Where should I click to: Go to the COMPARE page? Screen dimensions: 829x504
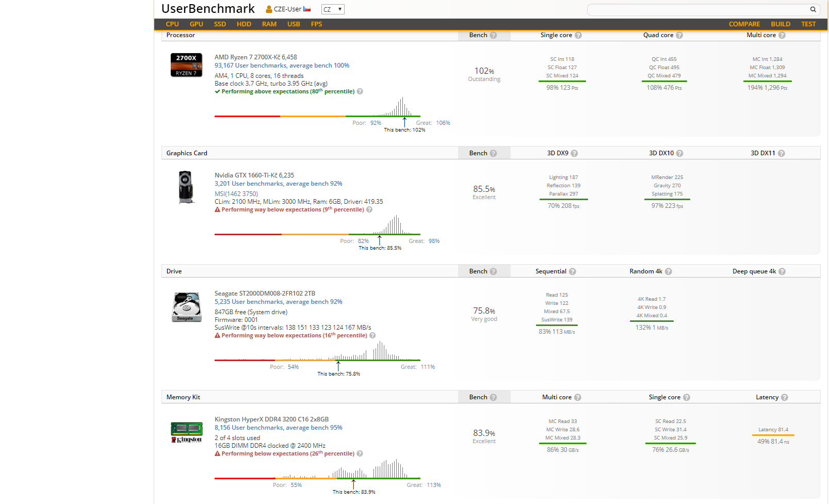pyautogui.click(x=744, y=24)
